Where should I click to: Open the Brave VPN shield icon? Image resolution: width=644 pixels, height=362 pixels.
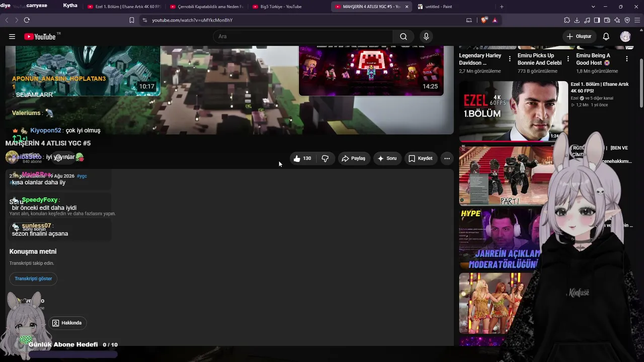tap(627, 20)
